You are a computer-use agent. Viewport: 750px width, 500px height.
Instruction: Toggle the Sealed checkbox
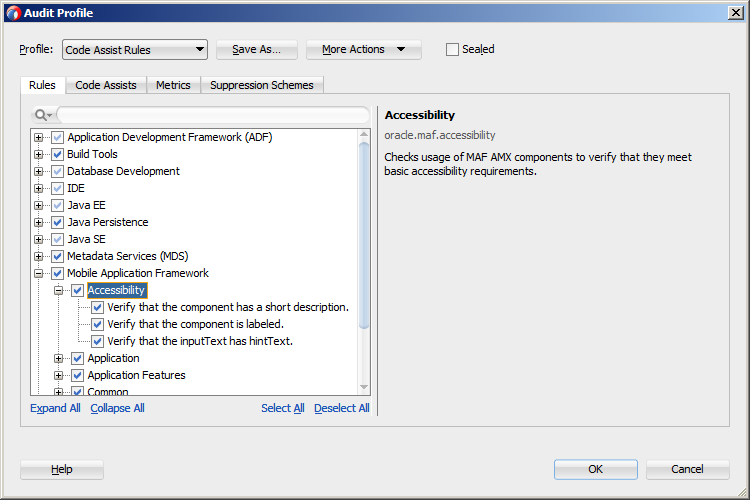pos(452,49)
